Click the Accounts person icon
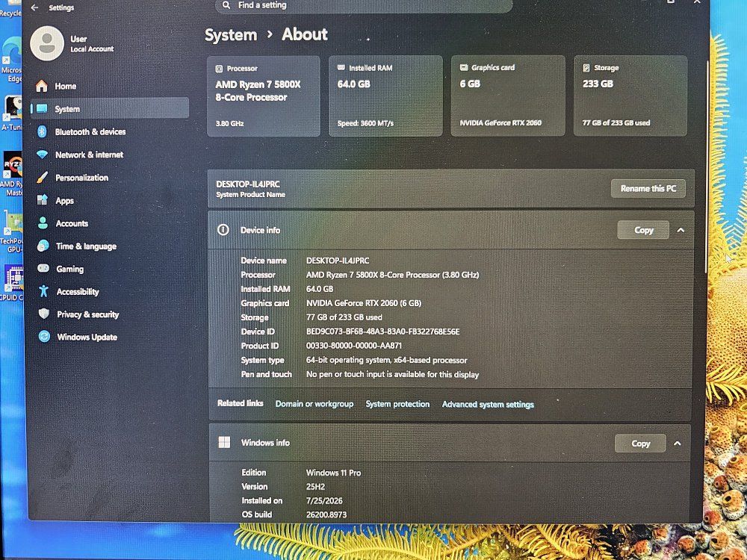This screenshot has height=560, width=747. coord(43,223)
